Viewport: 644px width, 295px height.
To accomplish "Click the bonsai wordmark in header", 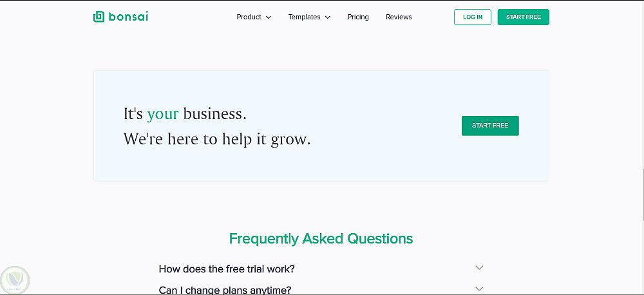I will click(x=129, y=17).
